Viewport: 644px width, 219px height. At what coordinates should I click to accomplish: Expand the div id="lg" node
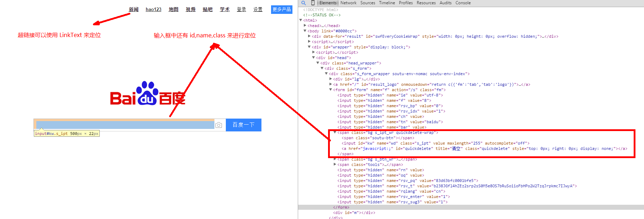(x=331, y=79)
